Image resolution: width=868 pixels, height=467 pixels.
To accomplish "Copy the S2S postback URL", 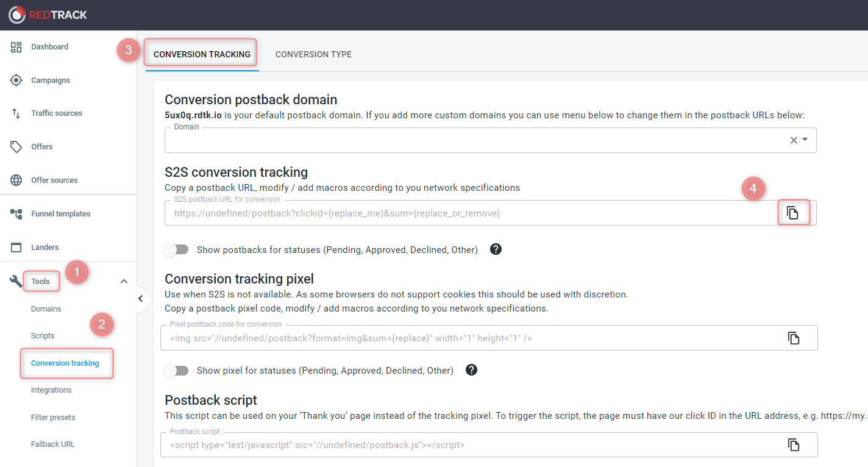I will pos(793,213).
